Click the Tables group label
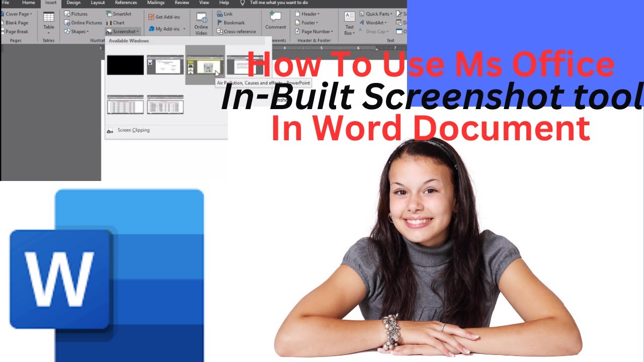The height and width of the screenshot is (362, 644). (48, 40)
